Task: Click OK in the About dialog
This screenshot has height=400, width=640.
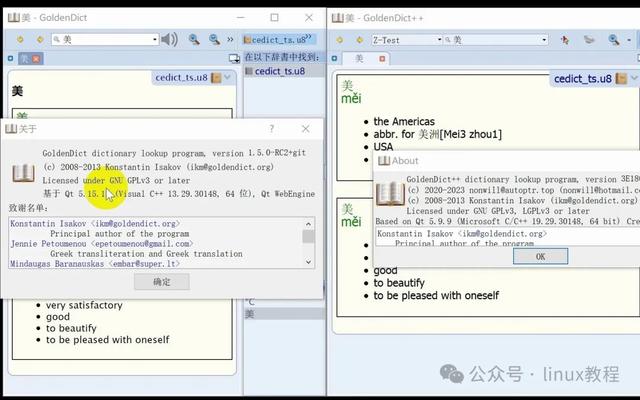Action: pos(540,256)
